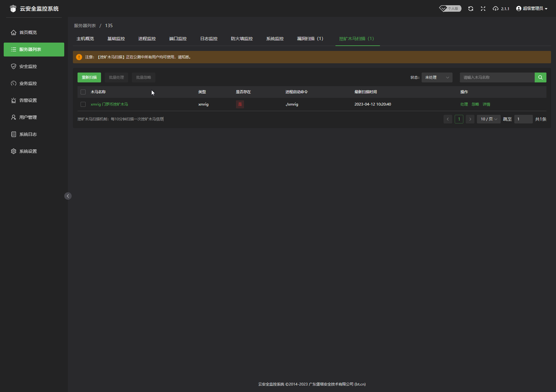Open the 状态 未处理 dropdown
556x392 pixels.
pyautogui.click(x=437, y=77)
